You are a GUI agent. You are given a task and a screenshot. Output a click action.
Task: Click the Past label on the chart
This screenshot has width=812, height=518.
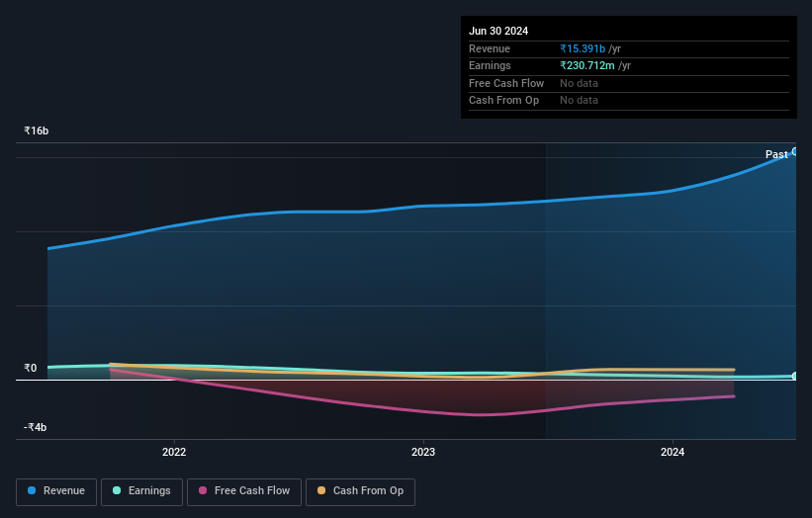click(x=776, y=154)
